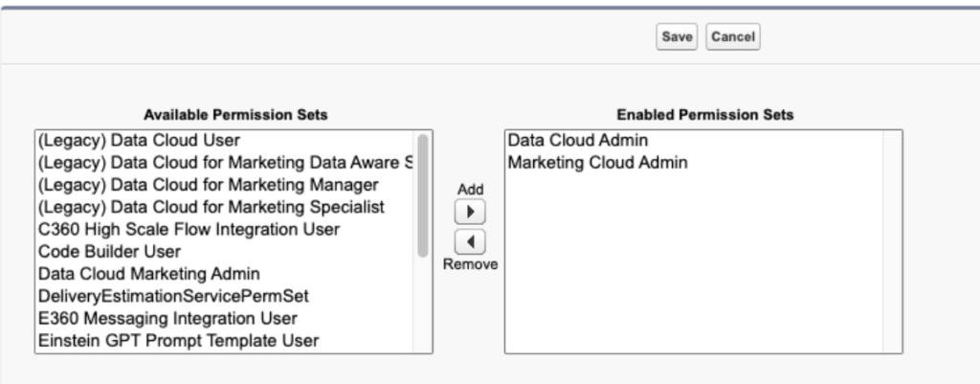This screenshot has height=384, width=980.
Task: Click the Enabled Permission Sets scrollbar track
Action: 892,241
